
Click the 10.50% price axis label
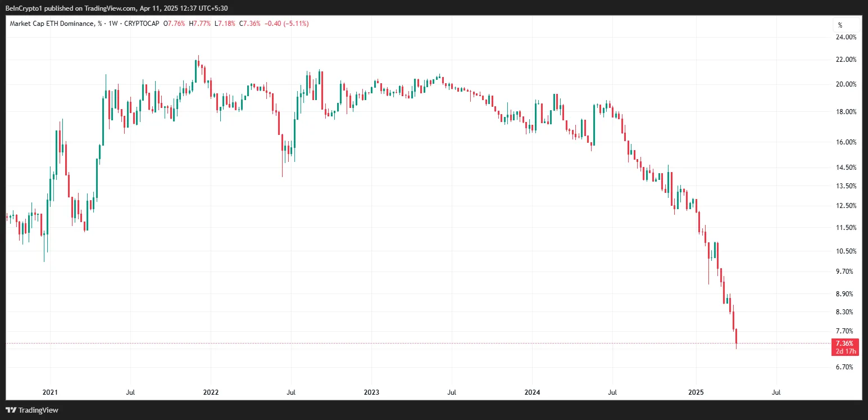pyautogui.click(x=846, y=251)
